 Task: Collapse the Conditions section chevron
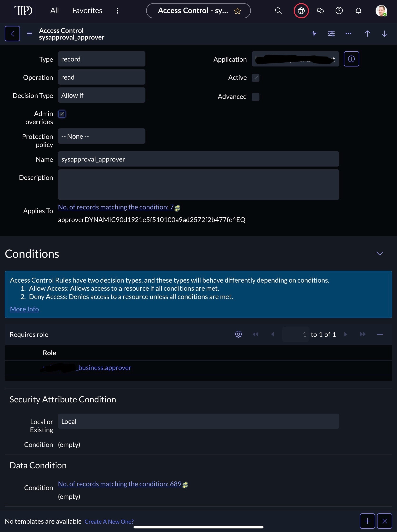click(x=379, y=253)
